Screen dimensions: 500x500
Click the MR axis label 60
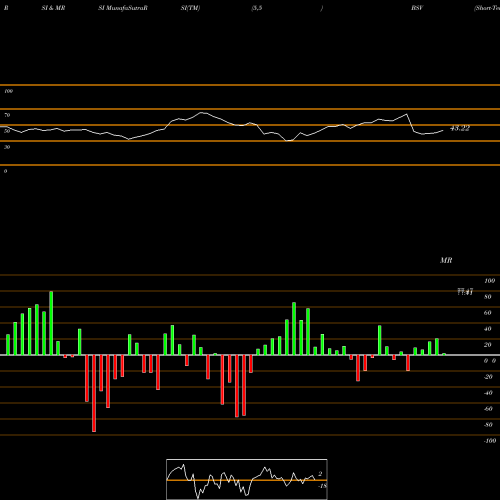point(488,313)
